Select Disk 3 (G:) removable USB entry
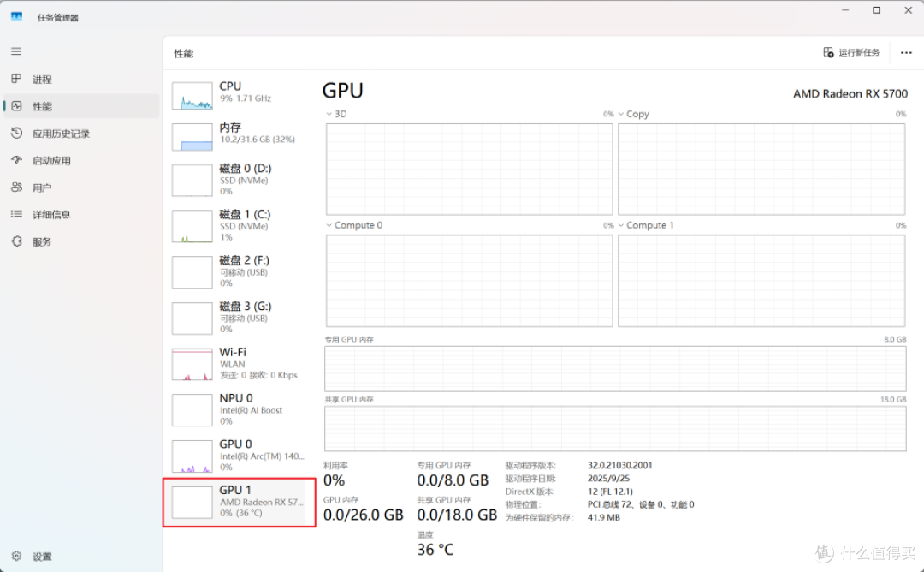Screen dimensions: 924x572 tap(239, 317)
